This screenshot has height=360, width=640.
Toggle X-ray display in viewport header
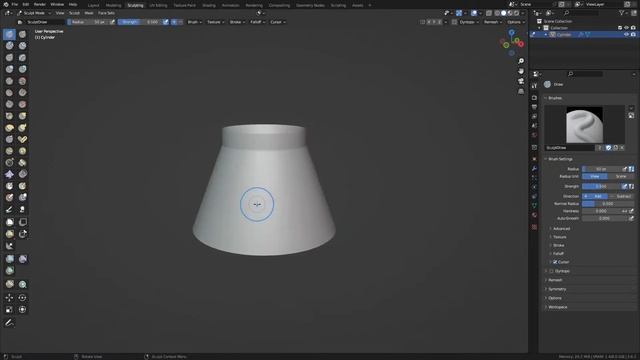pos(489,13)
